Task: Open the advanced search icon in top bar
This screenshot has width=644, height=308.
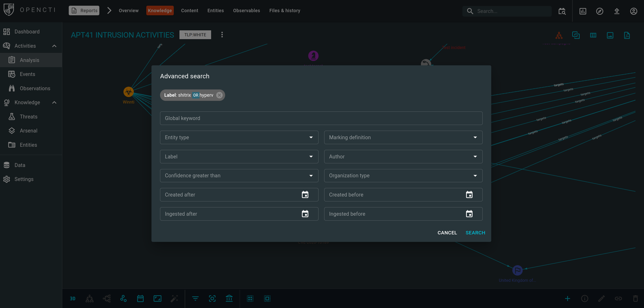Action: [562, 11]
